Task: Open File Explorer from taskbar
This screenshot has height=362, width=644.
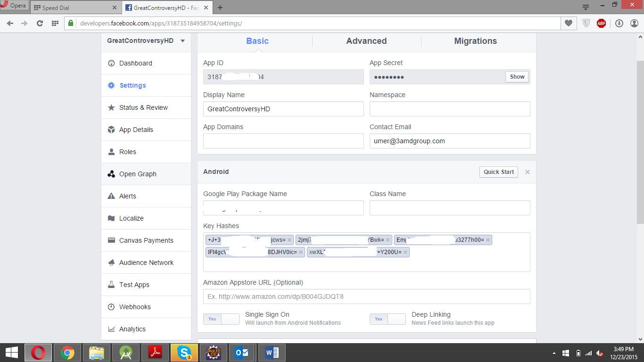Action: (97, 353)
